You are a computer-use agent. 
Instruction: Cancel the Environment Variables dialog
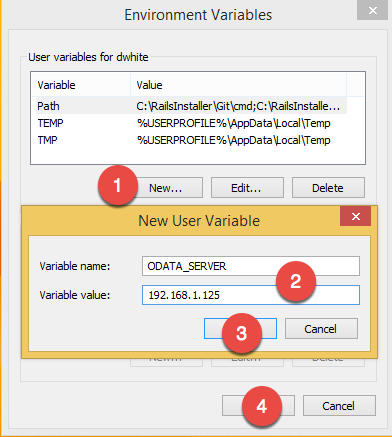pyautogui.click(x=339, y=405)
